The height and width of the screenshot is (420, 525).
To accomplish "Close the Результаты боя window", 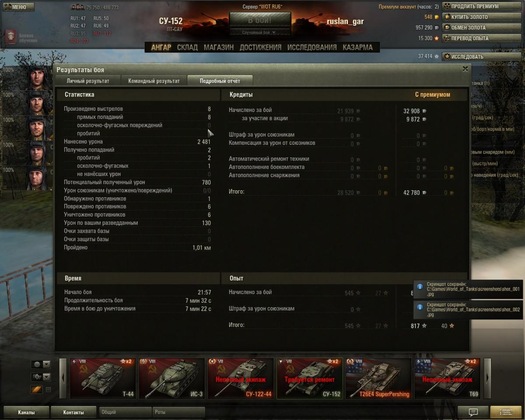I will point(465,69).
